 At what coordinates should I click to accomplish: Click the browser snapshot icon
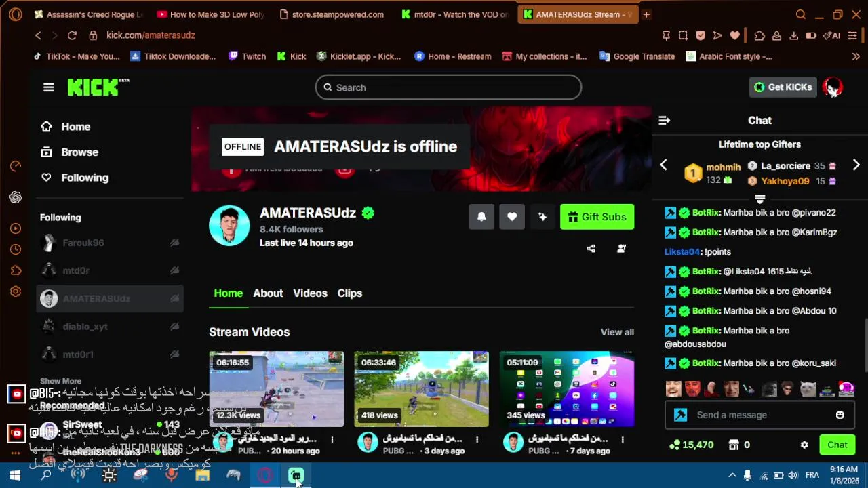tap(683, 35)
